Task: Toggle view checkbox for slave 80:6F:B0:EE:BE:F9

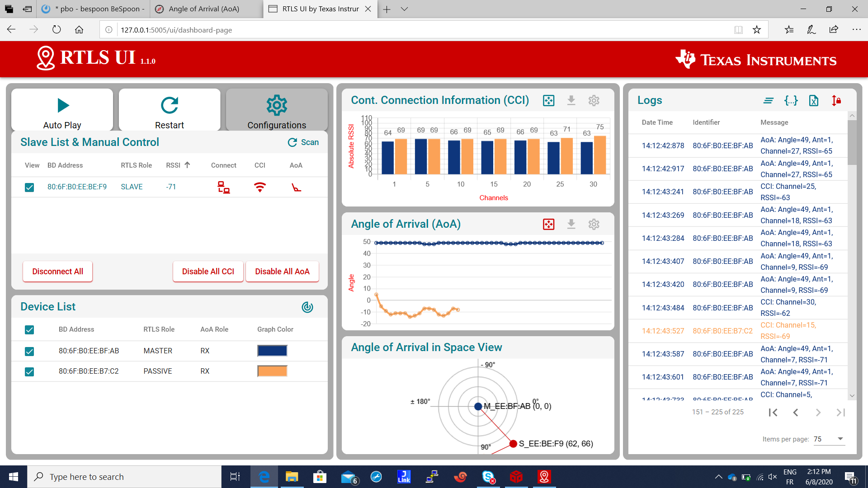Action: point(29,187)
